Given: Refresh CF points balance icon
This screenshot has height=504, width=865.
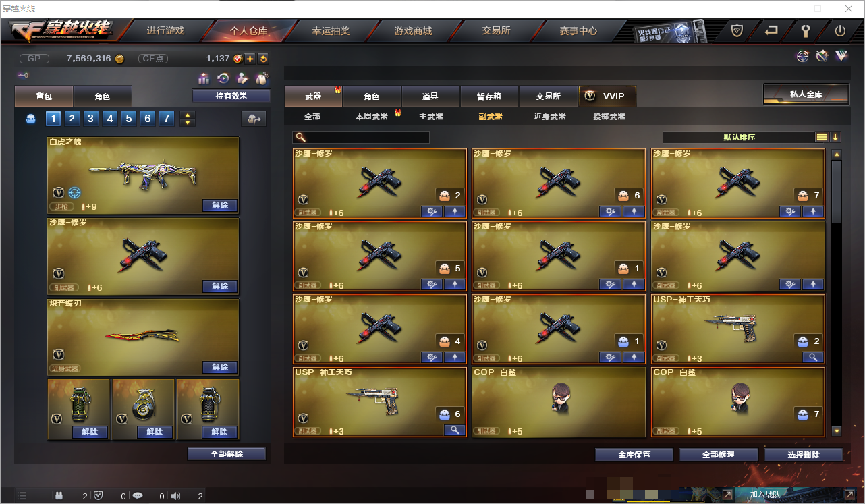Looking at the screenshot, I should pos(263,59).
